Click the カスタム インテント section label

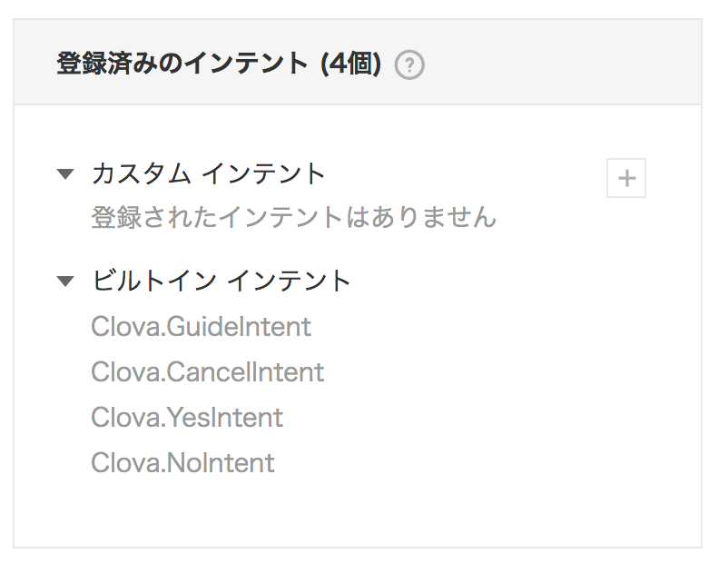208,173
